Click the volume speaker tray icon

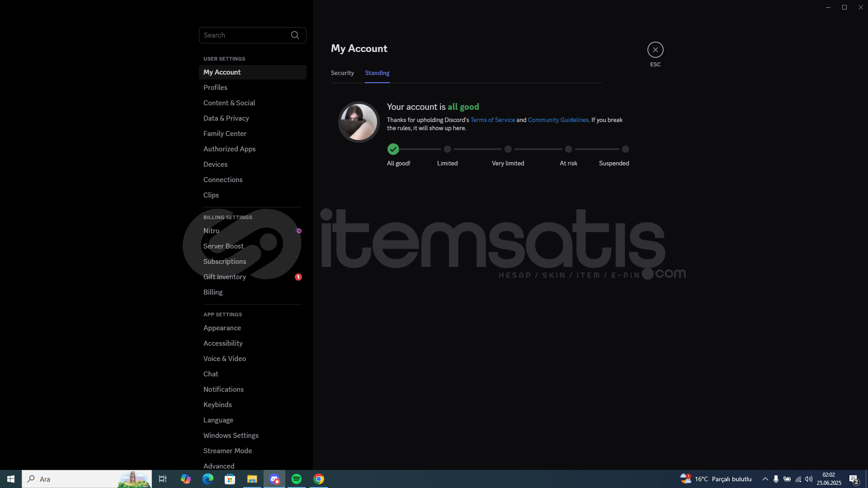[x=809, y=479]
